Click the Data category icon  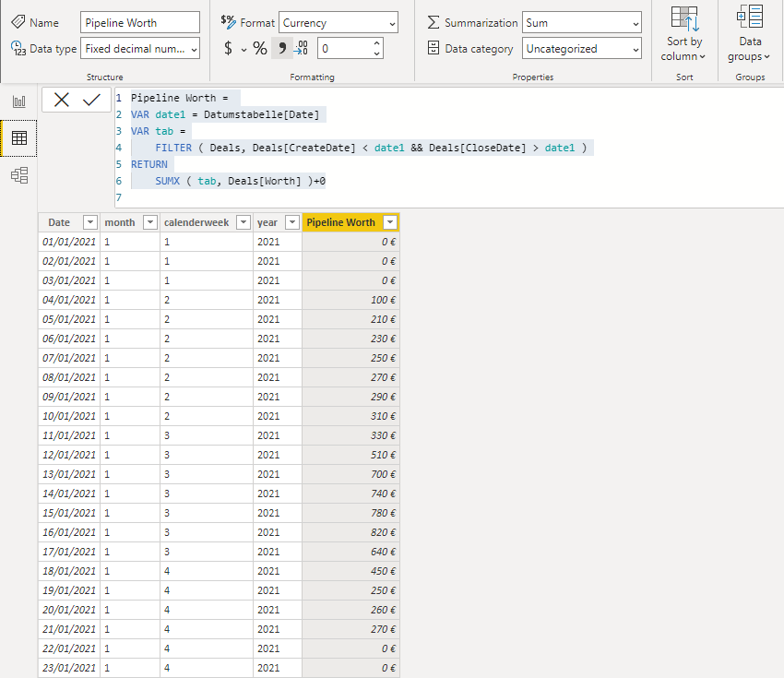434,48
